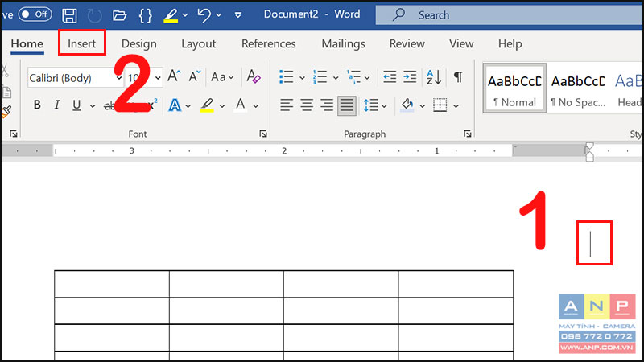Apply numbered list icon

coord(320,76)
